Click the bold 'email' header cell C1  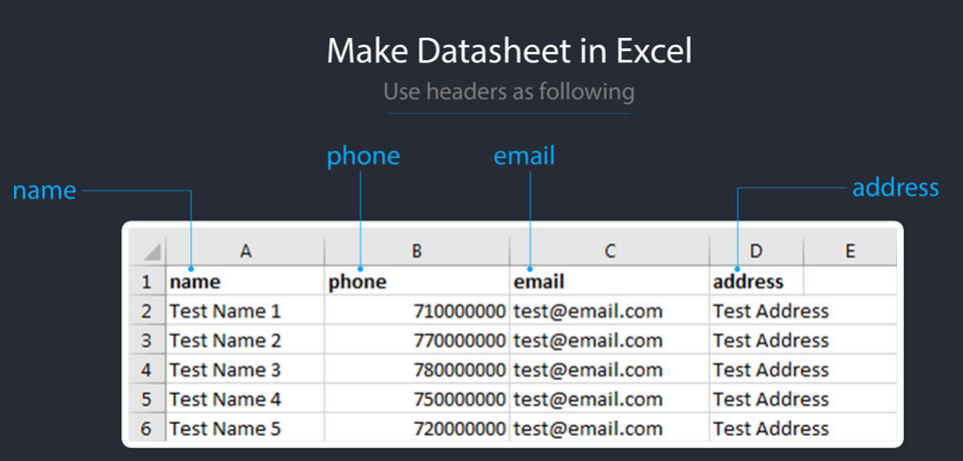[x=609, y=281]
